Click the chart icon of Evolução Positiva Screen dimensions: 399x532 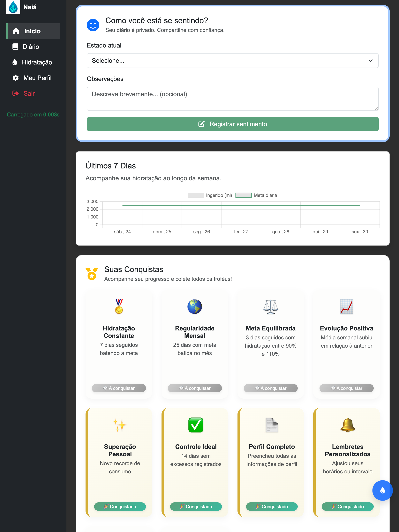347,307
